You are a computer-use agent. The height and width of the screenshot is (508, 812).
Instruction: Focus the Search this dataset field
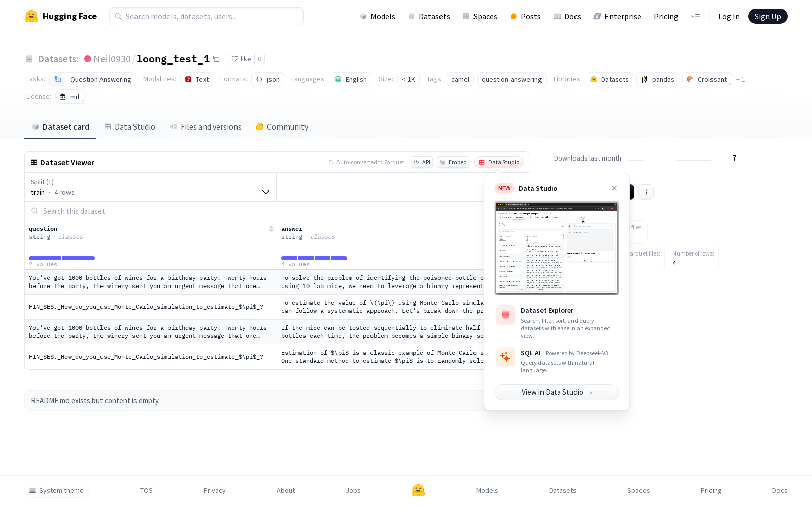(254, 211)
